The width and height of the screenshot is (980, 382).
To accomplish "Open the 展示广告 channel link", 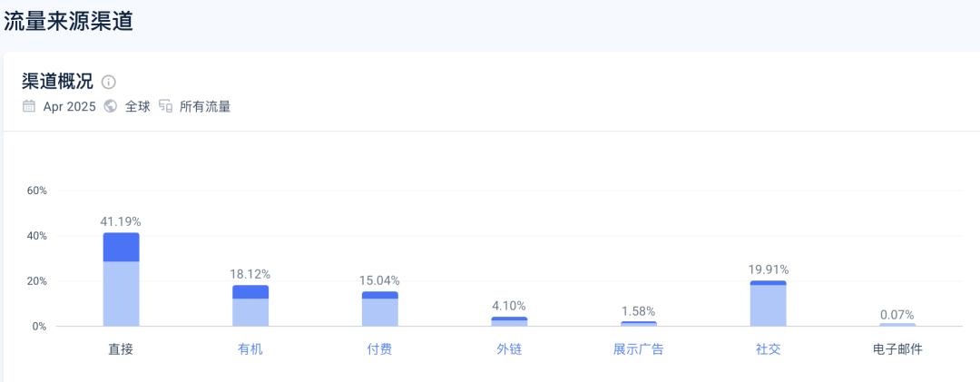I will coord(638,349).
